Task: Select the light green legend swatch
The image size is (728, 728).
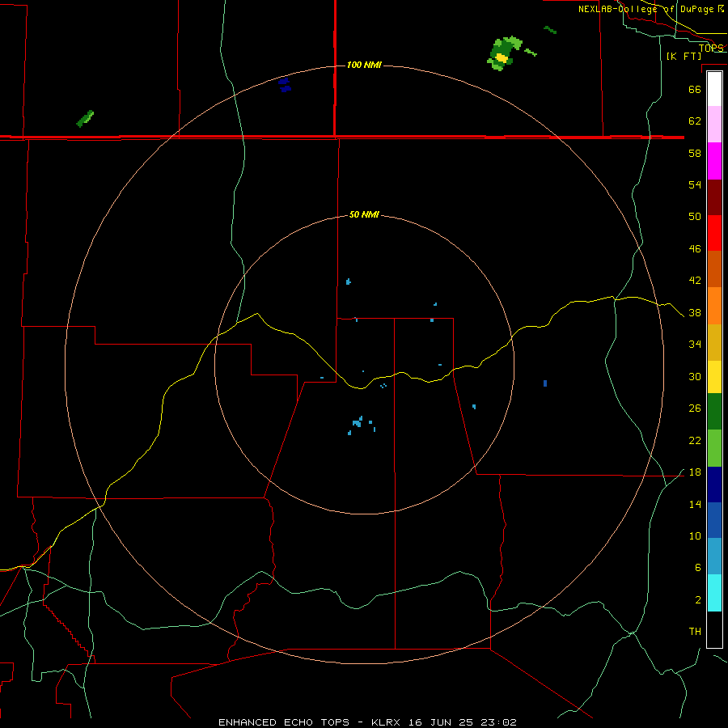Action: point(714,448)
